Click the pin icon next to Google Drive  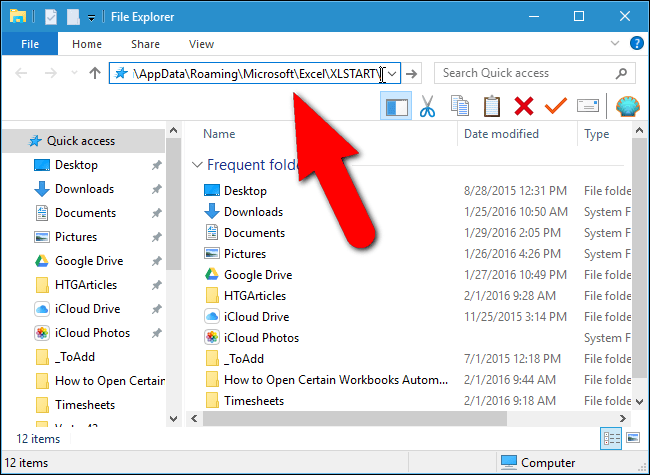pos(156,261)
